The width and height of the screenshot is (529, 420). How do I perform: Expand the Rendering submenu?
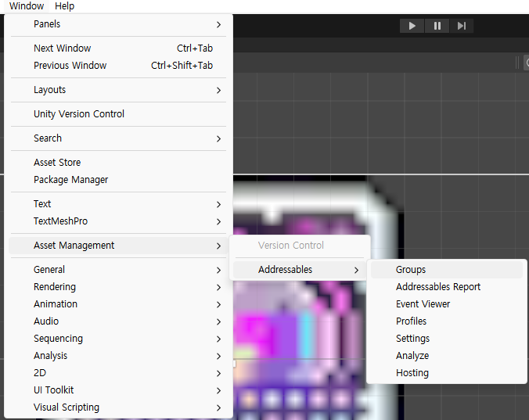(118, 287)
